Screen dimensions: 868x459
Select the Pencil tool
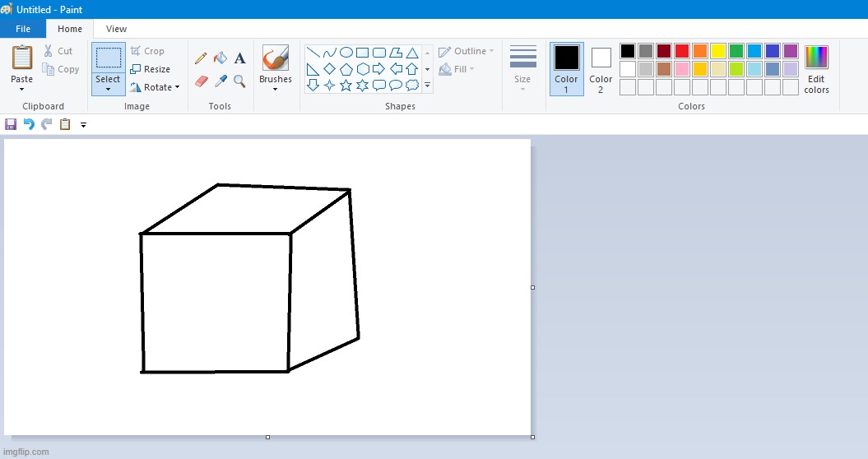(201, 58)
